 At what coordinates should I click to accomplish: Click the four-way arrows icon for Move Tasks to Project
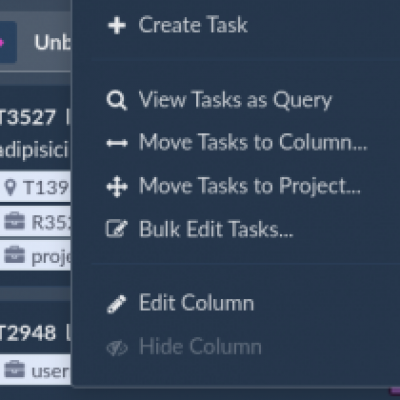(x=117, y=186)
